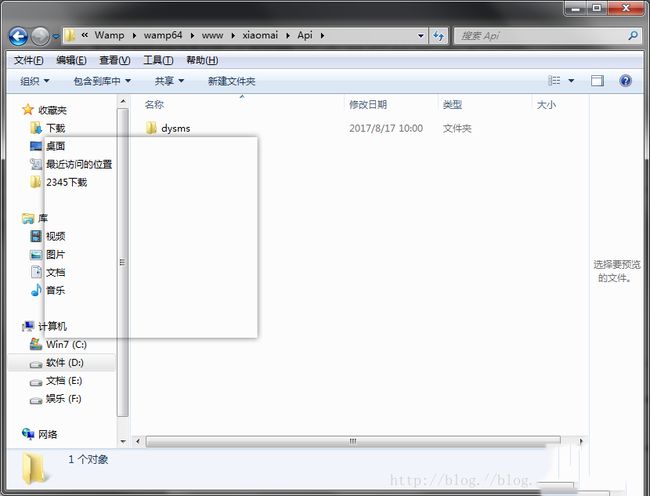Viewport: 650px width, 496px height.
Task: Open the view options dropdown arrow
Action: (x=571, y=81)
